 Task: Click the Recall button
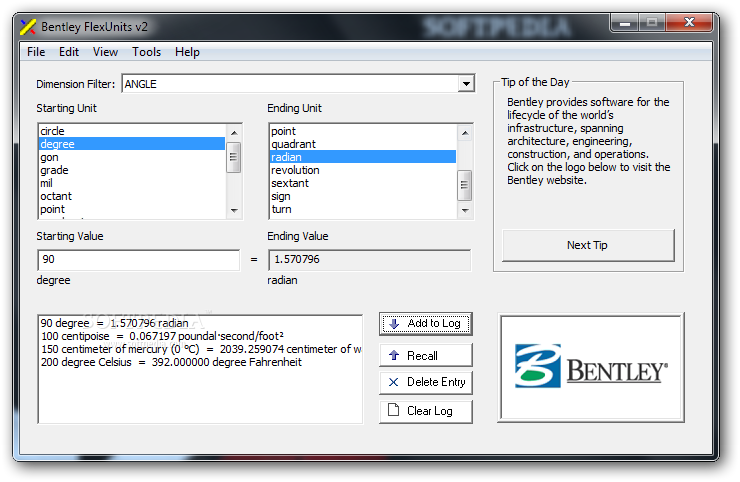click(x=426, y=355)
